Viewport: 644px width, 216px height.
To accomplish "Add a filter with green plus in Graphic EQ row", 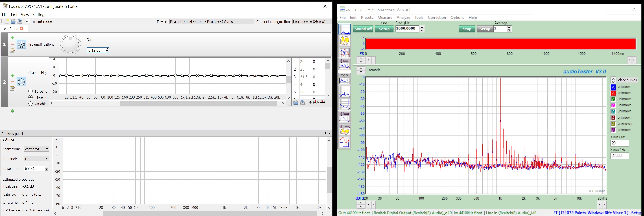I will [13, 75].
